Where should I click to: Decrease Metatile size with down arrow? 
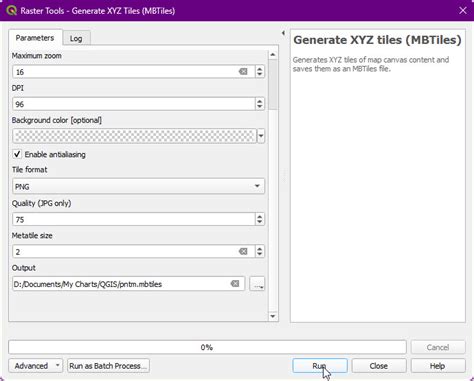click(260, 255)
